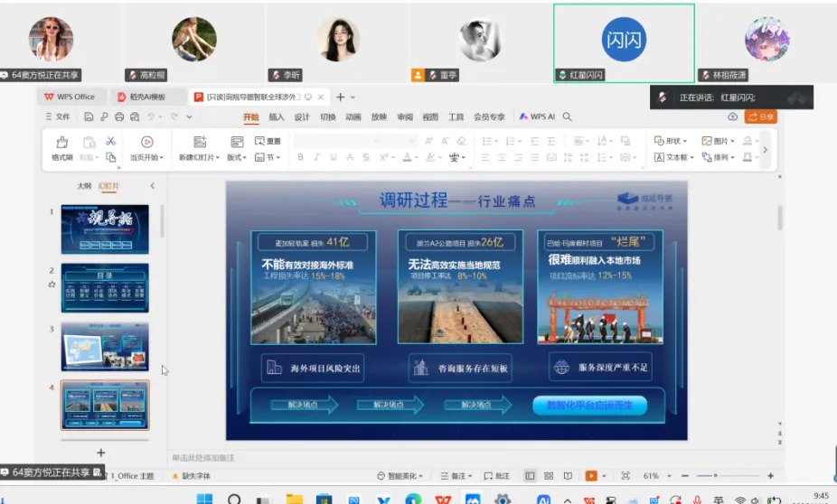This screenshot has width=837, height=504.
Task: Click the zoom out minus icon
Action: click(685, 475)
